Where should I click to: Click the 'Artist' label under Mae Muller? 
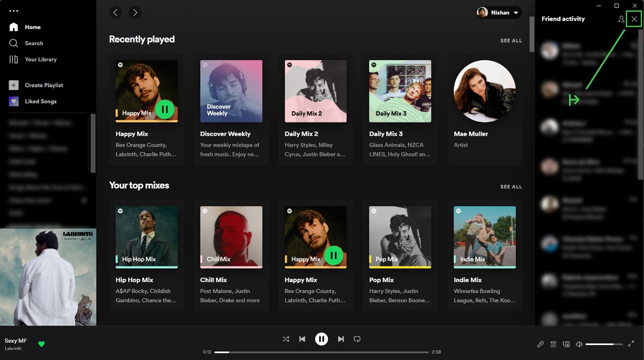pyautogui.click(x=461, y=145)
